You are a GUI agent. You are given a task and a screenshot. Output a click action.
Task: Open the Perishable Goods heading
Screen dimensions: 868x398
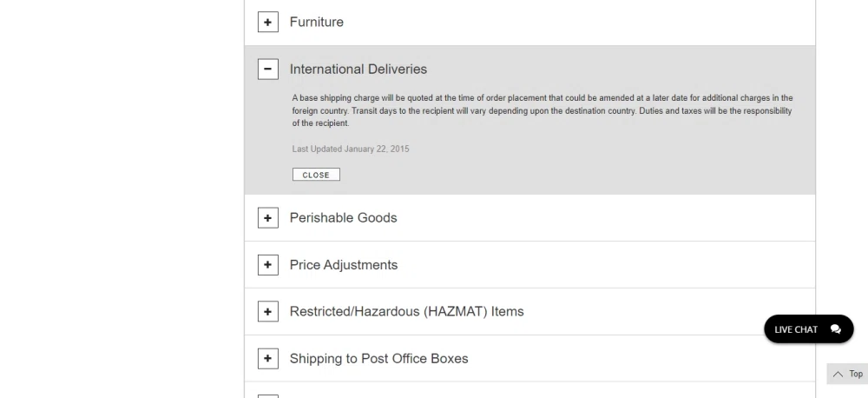[343, 218]
